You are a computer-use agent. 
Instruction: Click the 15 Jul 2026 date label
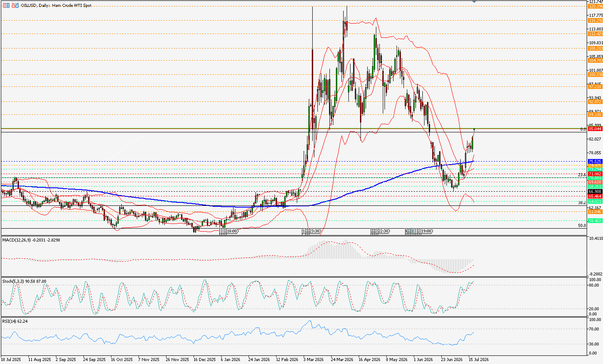point(478,359)
